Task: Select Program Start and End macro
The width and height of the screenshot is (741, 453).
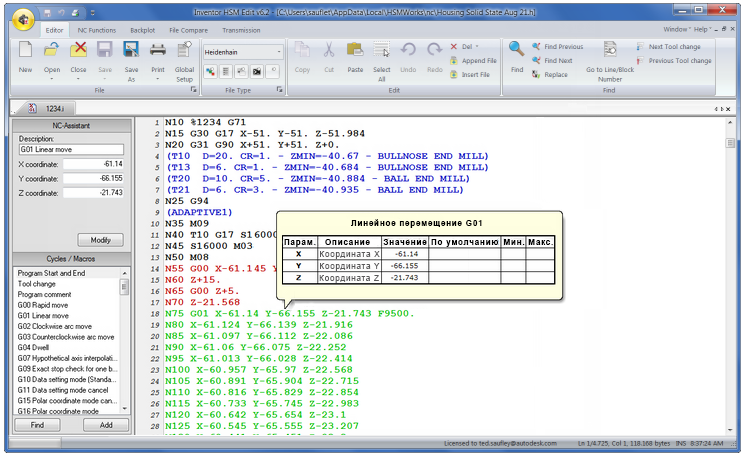Action: point(51,273)
